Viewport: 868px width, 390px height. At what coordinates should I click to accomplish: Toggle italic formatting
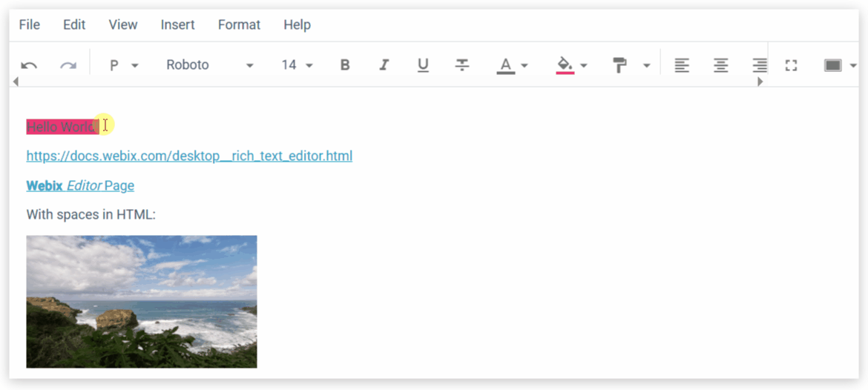(384, 65)
